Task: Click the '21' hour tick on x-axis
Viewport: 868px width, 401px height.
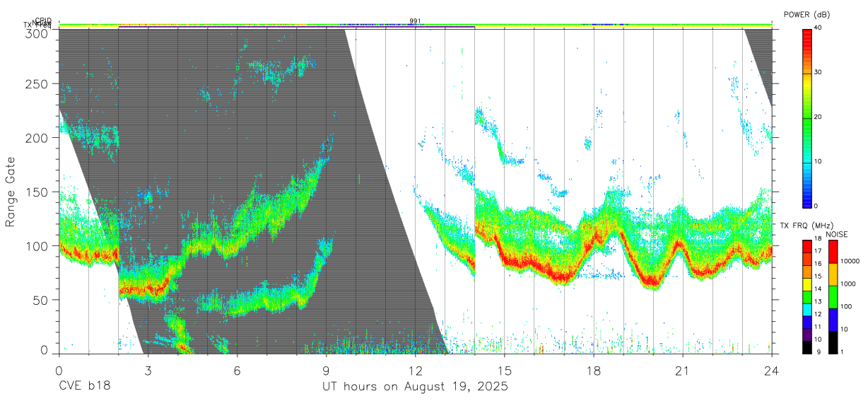Action: click(683, 371)
